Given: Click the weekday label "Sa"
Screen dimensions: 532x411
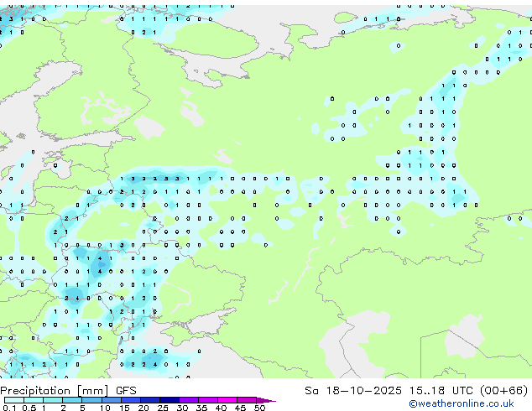Looking at the screenshot, I should click(311, 391).
